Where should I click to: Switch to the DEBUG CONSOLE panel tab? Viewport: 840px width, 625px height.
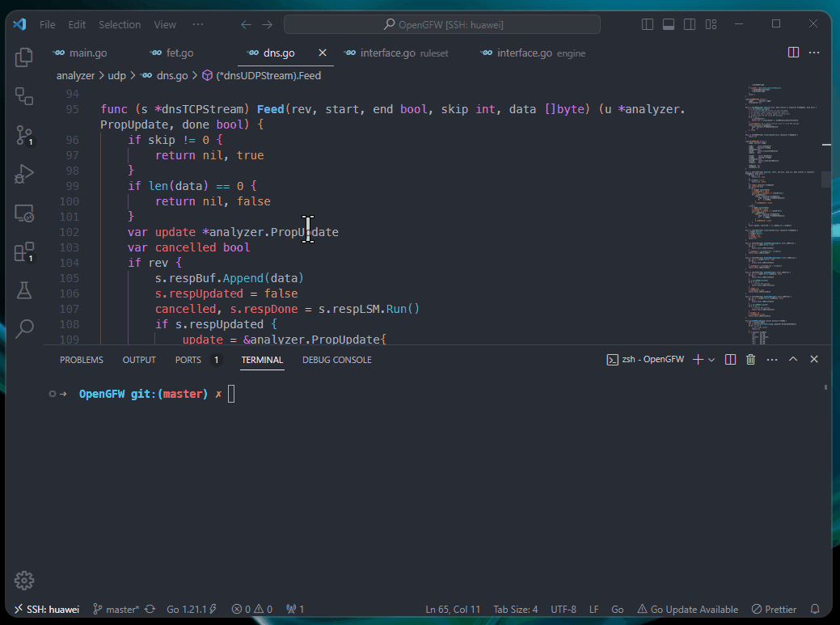pos(336,360)
